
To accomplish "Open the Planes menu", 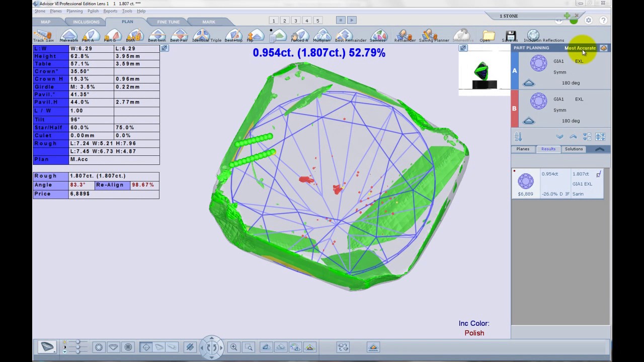I will pos(56,11).
